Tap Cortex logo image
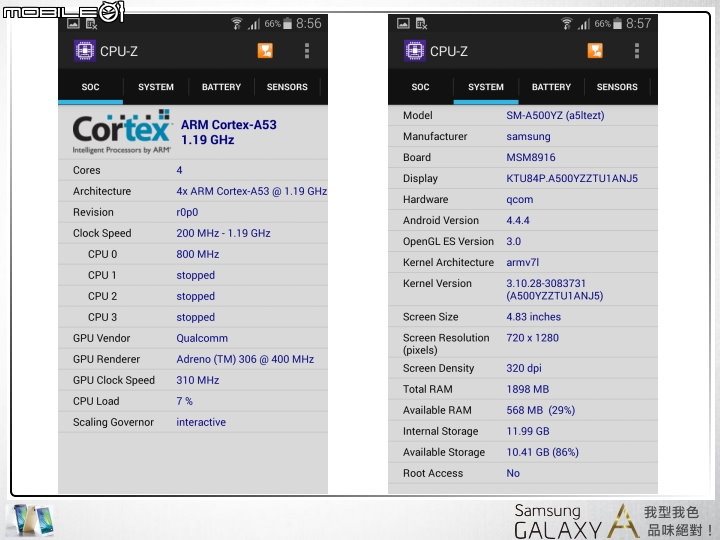Viewport: 720px width, 540px height. click(122, 131)
